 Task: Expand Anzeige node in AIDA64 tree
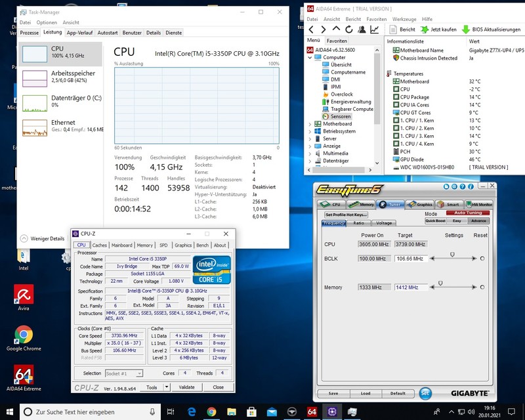pyautogui.click(x=310, y=146)
